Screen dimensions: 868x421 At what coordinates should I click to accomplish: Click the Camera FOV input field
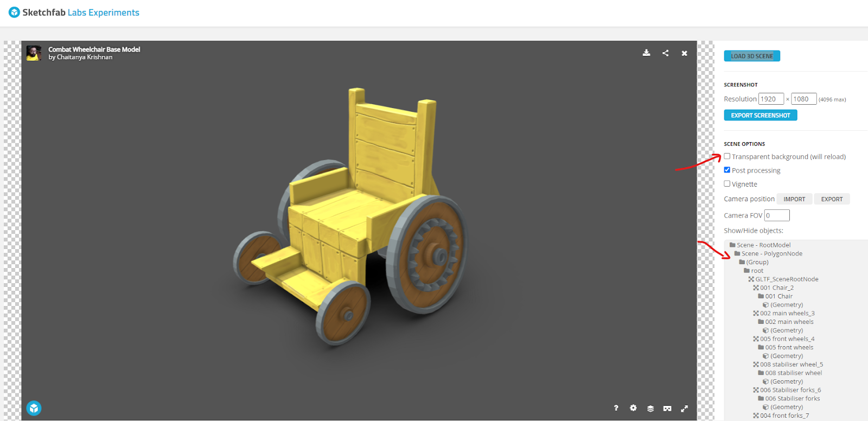tap(777, 215)
